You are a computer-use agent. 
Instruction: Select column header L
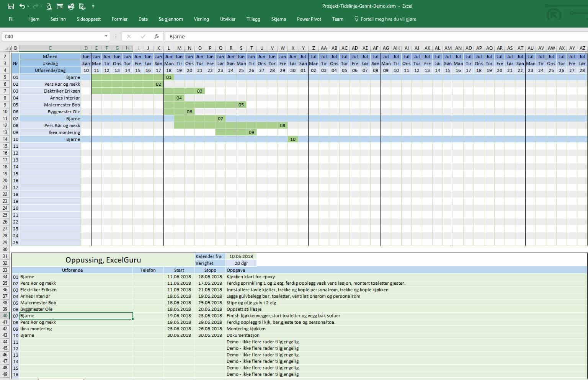click(169, 48)
